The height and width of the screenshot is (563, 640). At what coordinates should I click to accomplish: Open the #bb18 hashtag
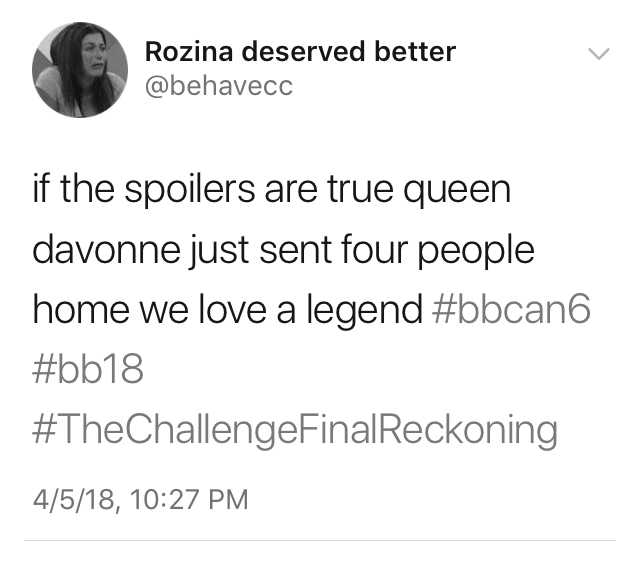(88, 369)
